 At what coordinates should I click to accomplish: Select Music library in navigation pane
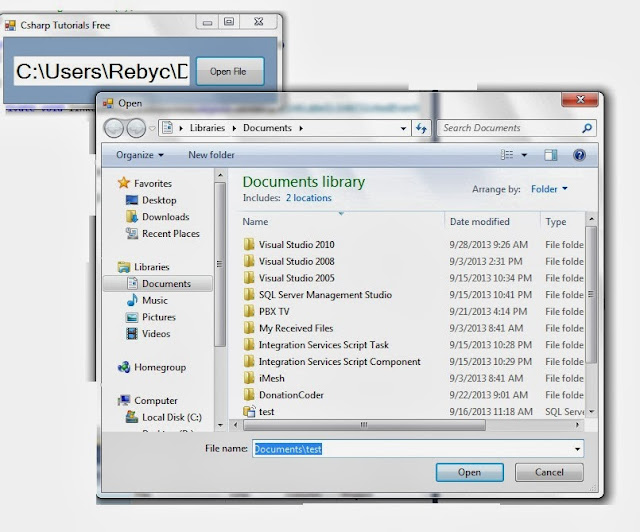tap(147, 301)
